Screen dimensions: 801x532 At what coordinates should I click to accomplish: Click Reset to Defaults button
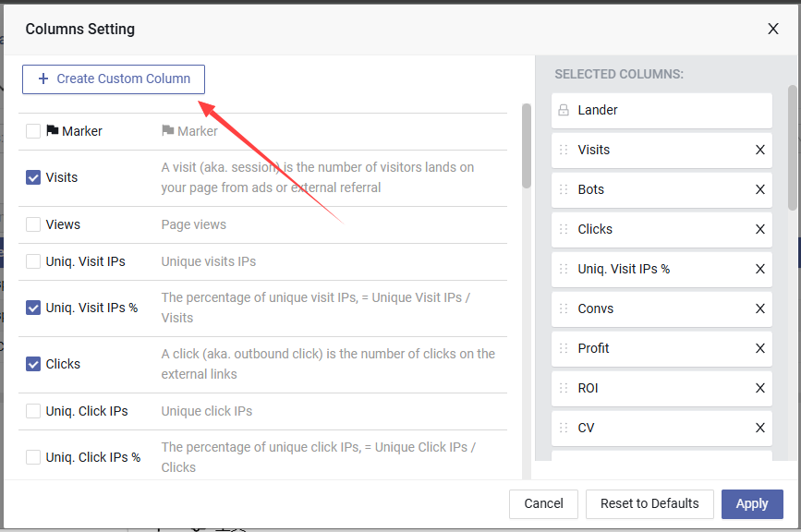649,503
